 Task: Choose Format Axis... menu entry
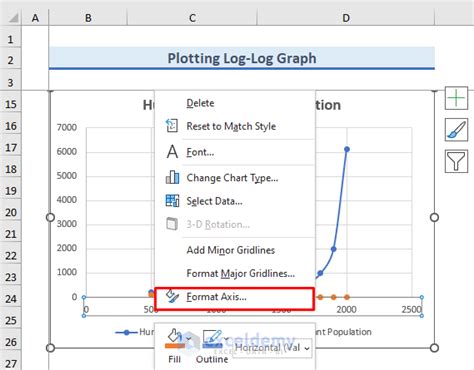(x=234, y=299)
